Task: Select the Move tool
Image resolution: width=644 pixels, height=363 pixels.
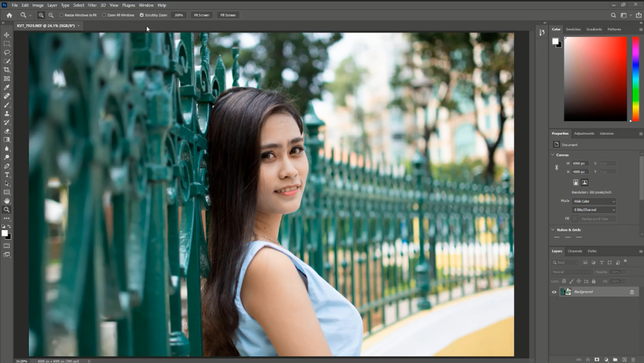Action: tap(7, 35)
